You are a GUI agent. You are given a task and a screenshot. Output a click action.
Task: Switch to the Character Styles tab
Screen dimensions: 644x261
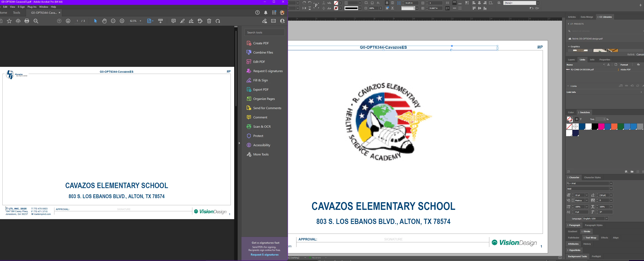592,177
